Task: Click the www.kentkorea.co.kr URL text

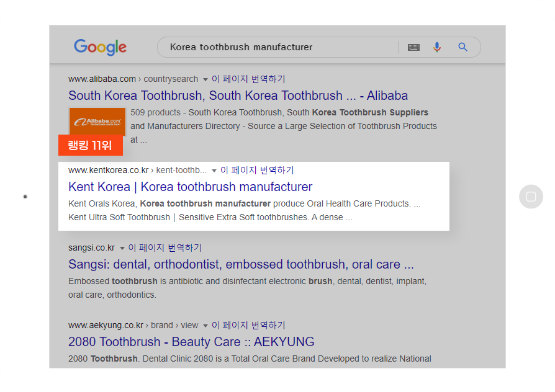Action: pyautogui.click(x=108, y=170)
